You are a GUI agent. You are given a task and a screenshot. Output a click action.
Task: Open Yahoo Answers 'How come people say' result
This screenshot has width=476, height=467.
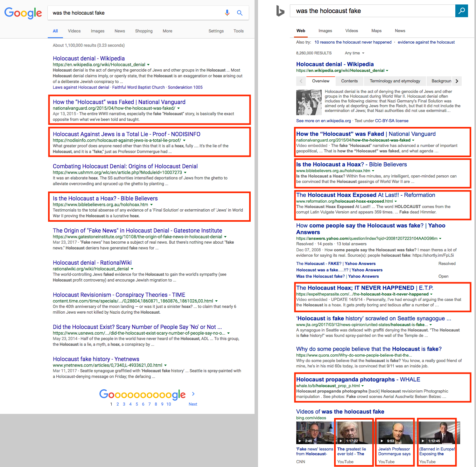[x=371, y=229]
